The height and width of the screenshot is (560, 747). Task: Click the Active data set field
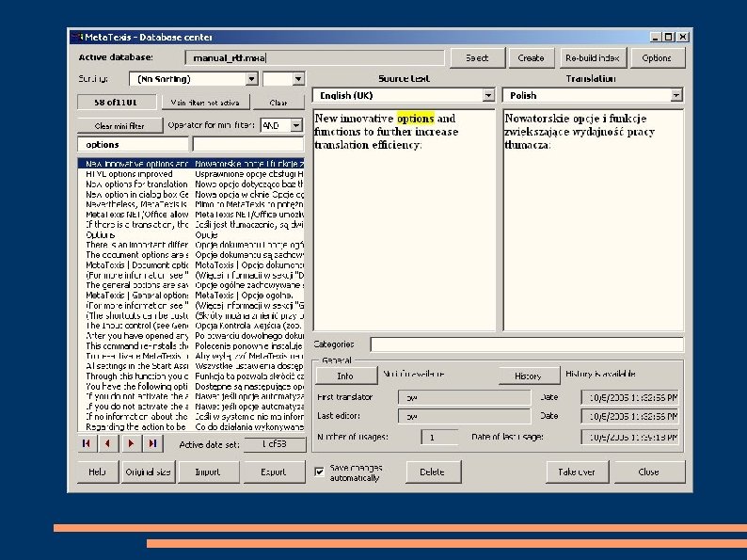pos(275,444)
